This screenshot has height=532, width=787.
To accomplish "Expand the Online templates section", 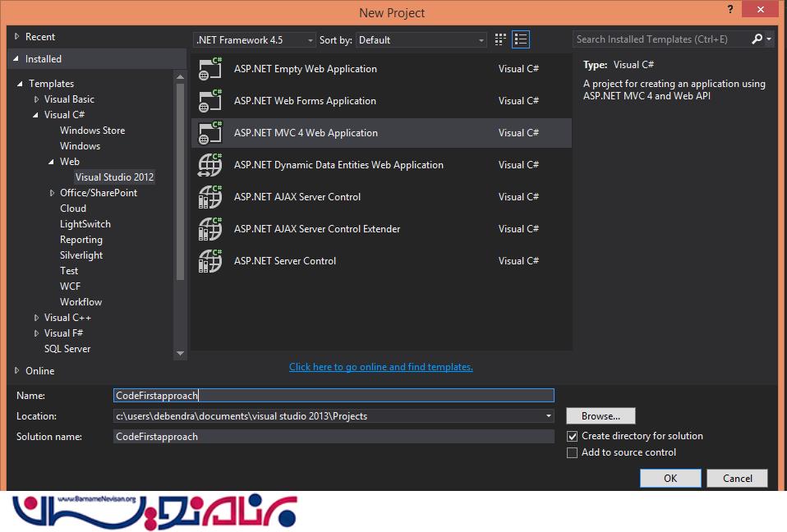I will point(16,370).
